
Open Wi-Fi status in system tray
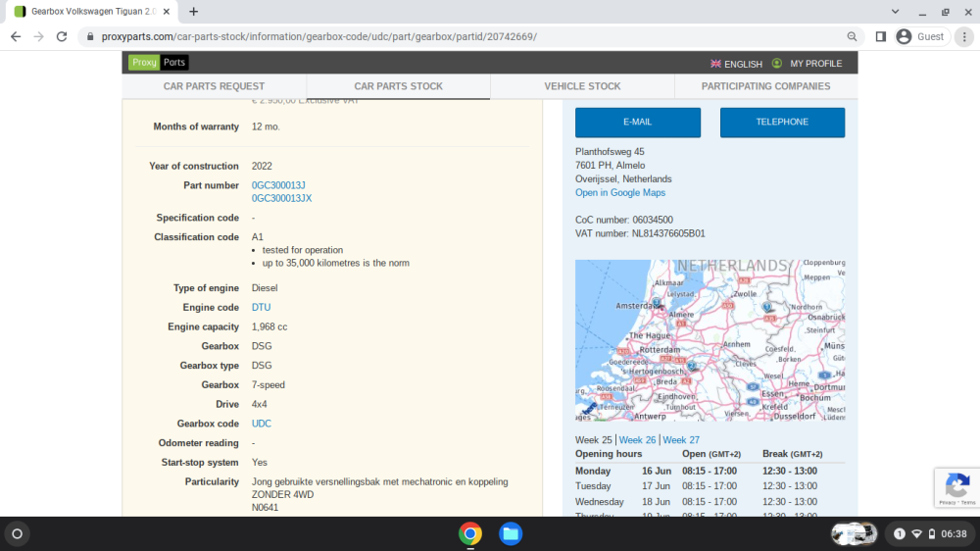pos(916,534)
